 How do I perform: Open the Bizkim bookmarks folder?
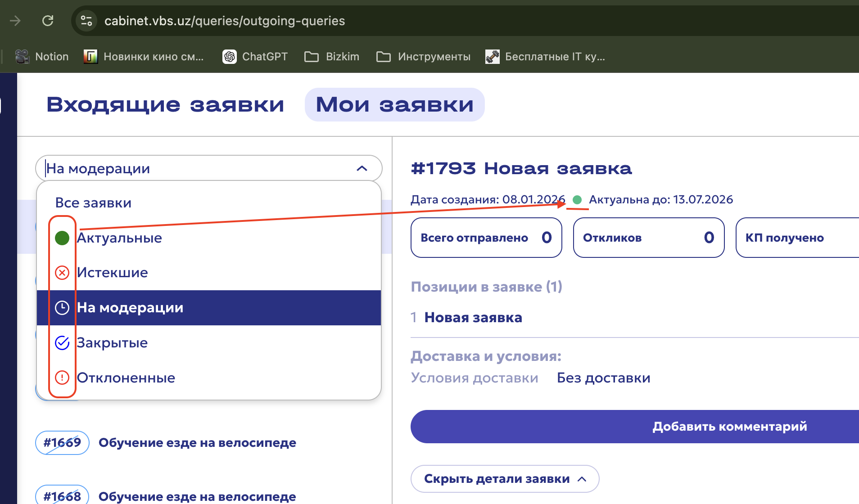click(332, 57)
